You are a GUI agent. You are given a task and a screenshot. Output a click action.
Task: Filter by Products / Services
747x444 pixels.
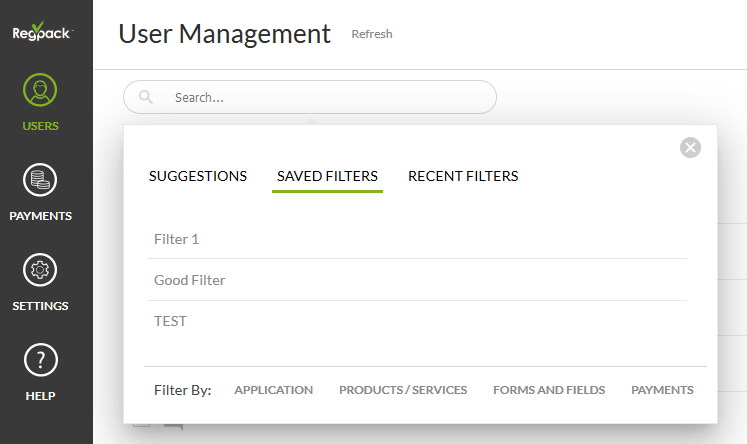click(403, 390)
